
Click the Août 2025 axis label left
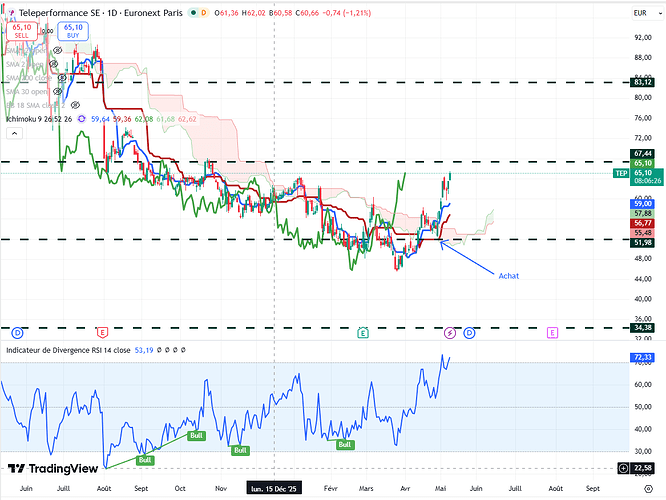(x=104, y=489)
